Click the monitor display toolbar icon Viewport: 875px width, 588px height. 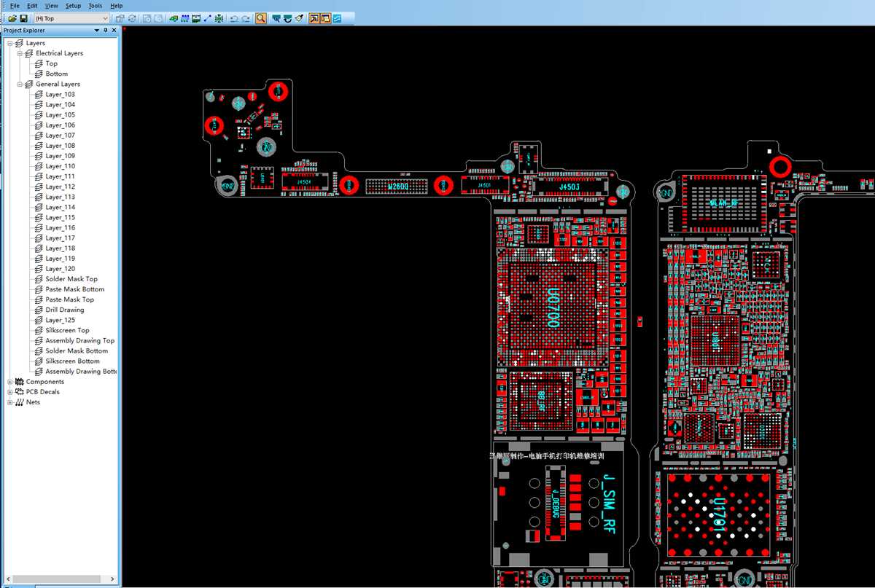[196, 18]
